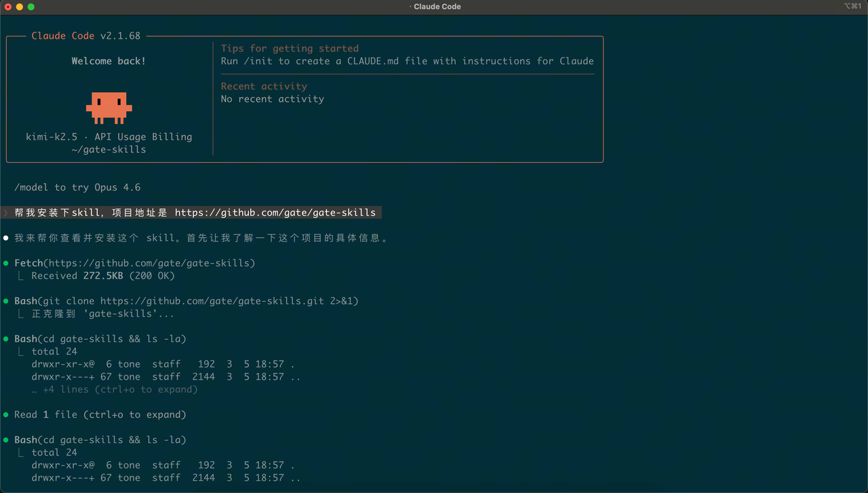Click the green bullet beside Read 1 file
This screenshot has width=868, height=493.
[x=6, y=415]
